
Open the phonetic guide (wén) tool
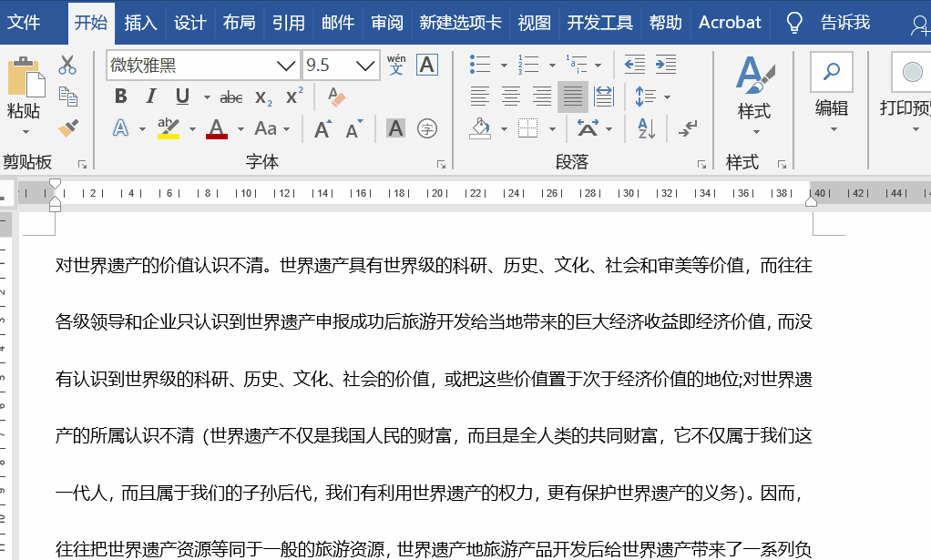[x=396, y=64]
